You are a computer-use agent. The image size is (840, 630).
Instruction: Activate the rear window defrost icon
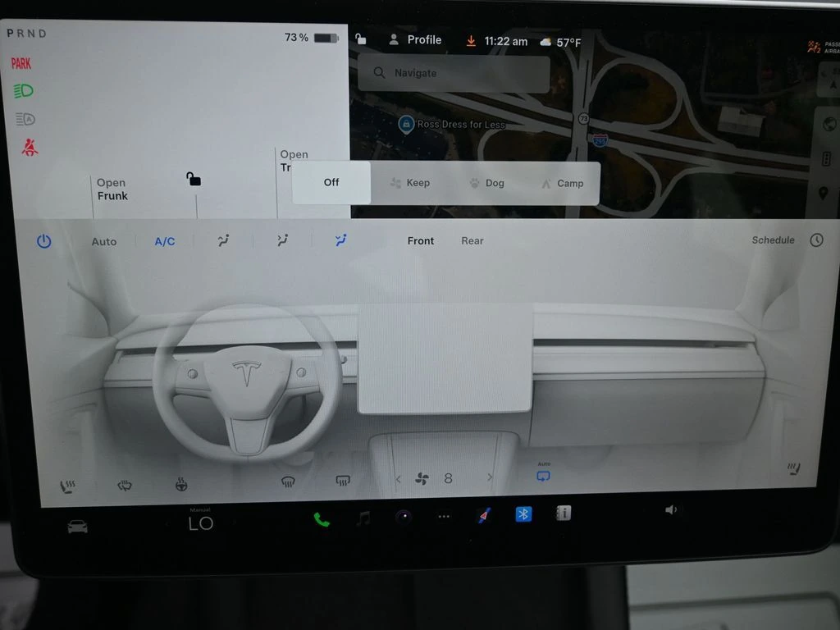(343, 481)
